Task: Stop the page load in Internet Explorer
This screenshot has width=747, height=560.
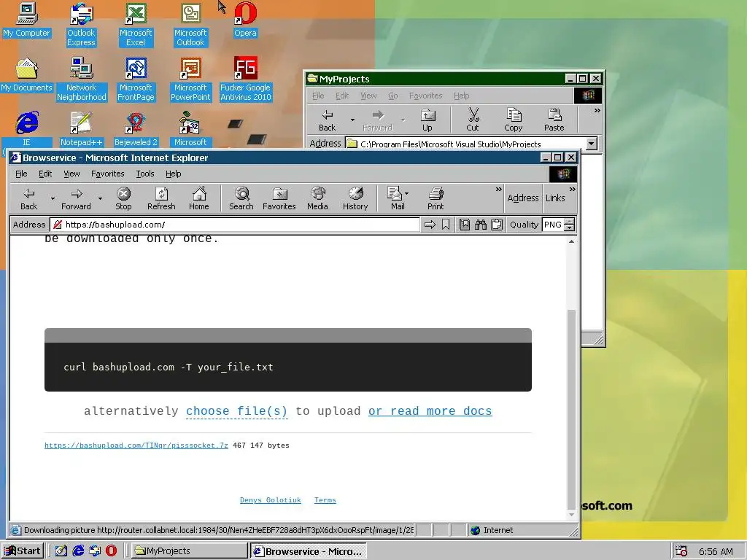Action: coord(123,198)
